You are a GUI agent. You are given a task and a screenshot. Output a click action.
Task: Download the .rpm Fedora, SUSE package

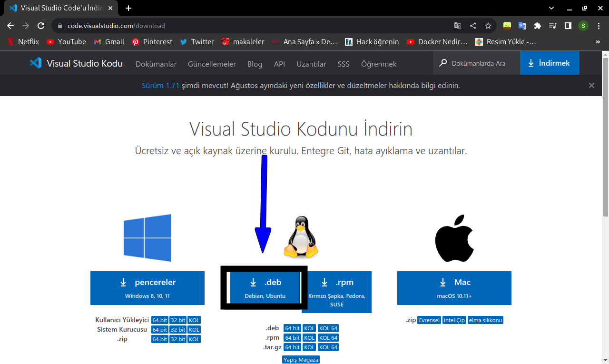[336, 292]
